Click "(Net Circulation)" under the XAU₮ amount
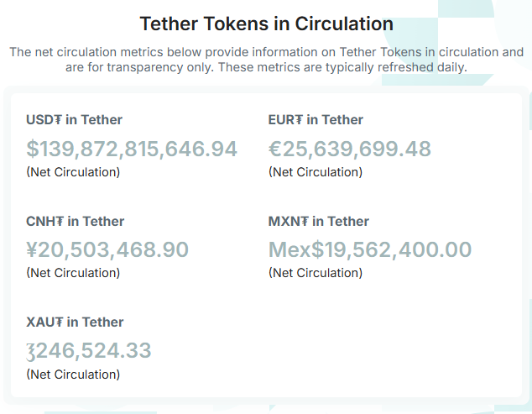Screen dimensions: 532x414 73,374
